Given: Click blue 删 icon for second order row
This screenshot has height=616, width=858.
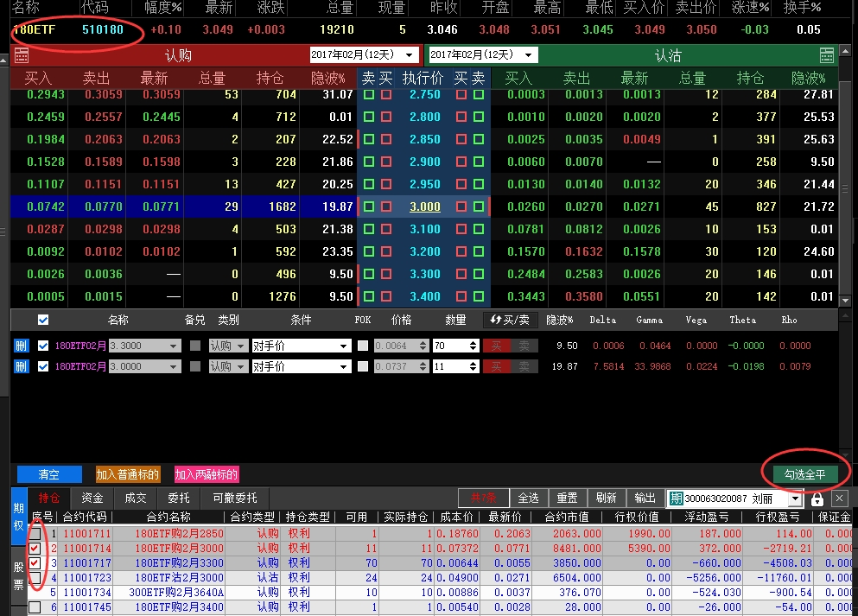Looking at the screenshot, I should pyautogui.click(x=21, y=366).
